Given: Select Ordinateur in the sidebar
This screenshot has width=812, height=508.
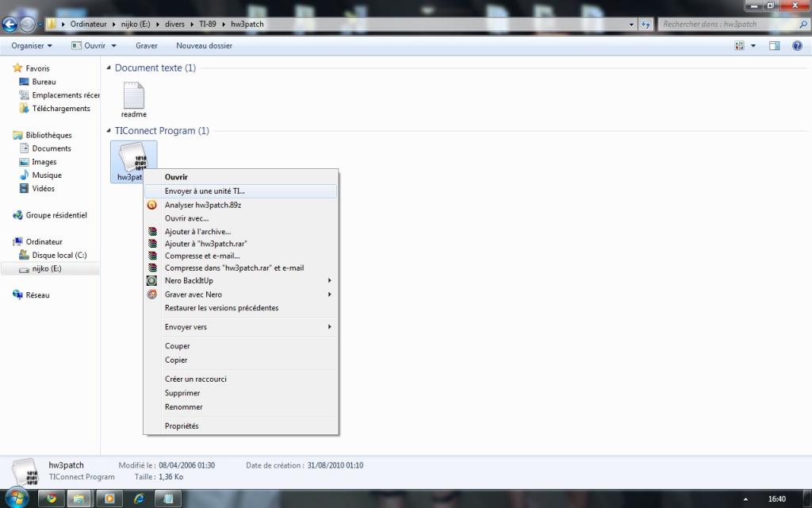Looking at the screenshot, I should [38, 241].
